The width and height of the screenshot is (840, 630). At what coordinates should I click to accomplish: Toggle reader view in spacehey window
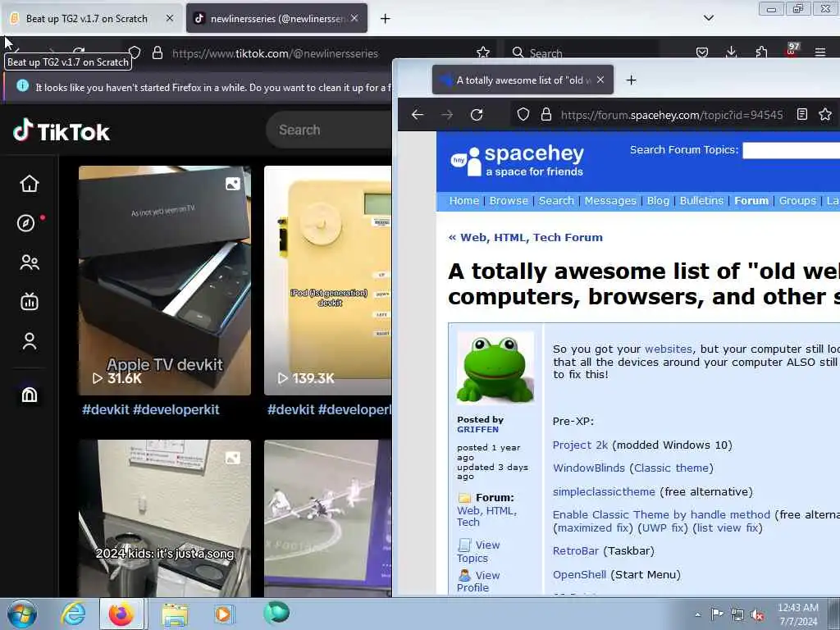point(802,114)
